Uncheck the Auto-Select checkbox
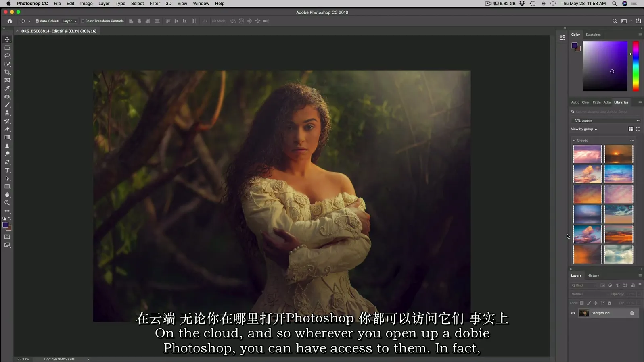The width and height of the screenshot is (644, 362). [37, 21]
